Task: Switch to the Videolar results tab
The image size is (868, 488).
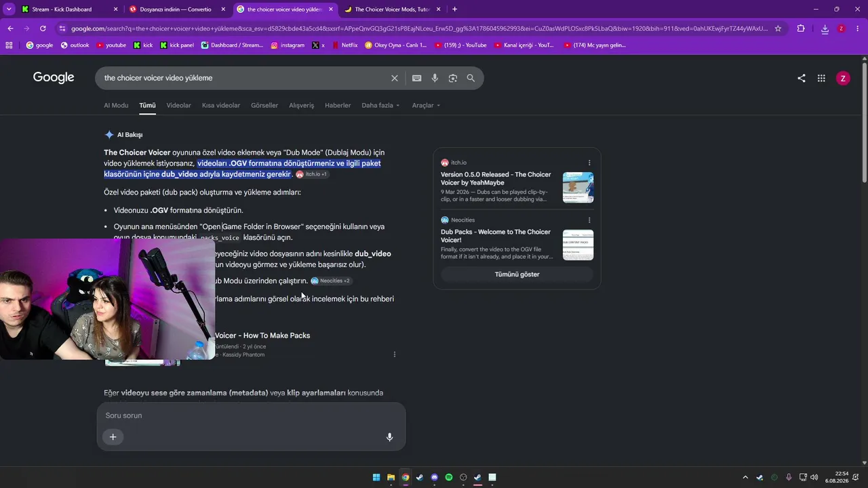Action: 179,106
